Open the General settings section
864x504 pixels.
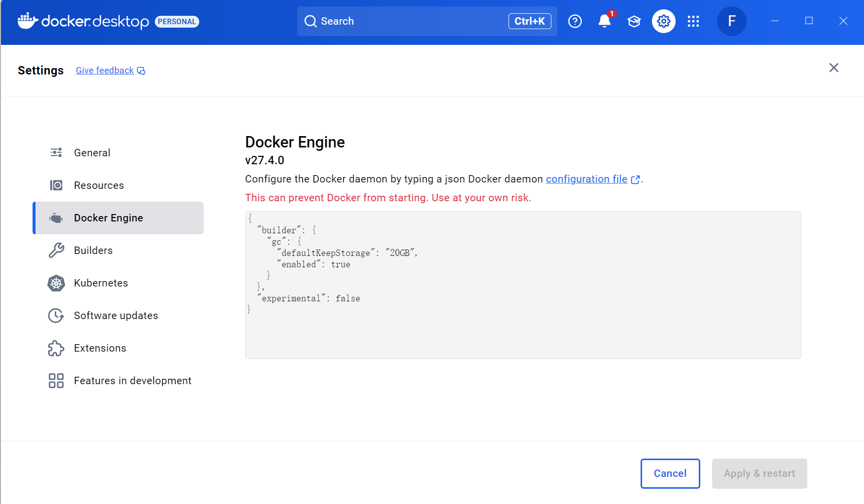pos(118,153)
